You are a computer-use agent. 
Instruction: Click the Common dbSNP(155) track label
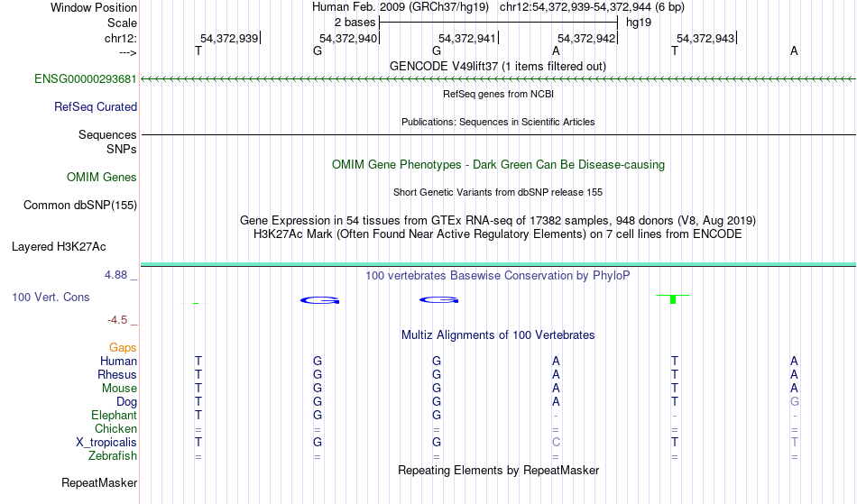pos(80,206)
